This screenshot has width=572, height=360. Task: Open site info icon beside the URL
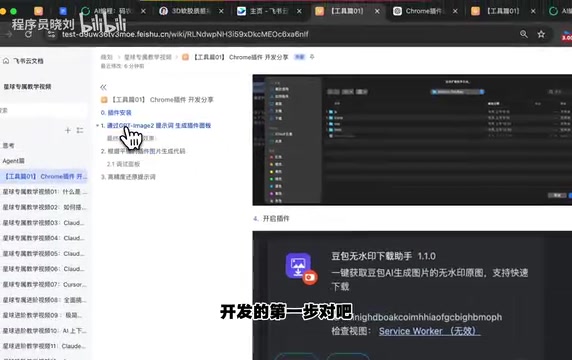pyautogui.click(x=52, y=34)
